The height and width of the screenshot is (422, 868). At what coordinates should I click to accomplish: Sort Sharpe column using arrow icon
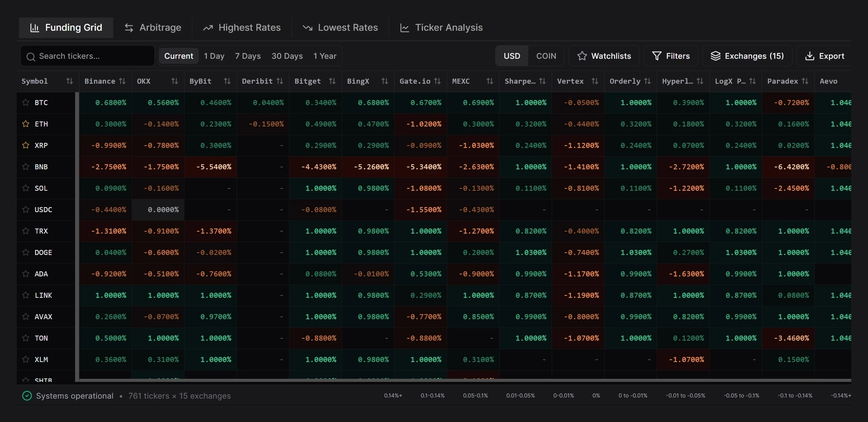tap(542, 81)
